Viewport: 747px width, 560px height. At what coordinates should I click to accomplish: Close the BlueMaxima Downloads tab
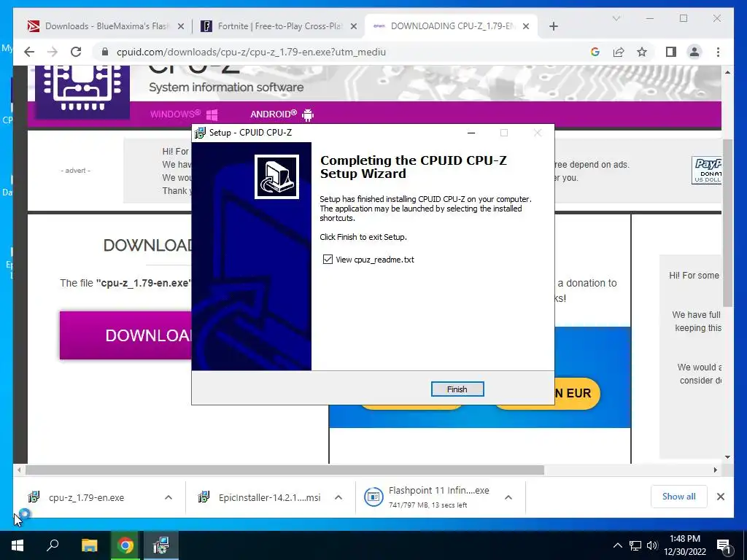181,26
